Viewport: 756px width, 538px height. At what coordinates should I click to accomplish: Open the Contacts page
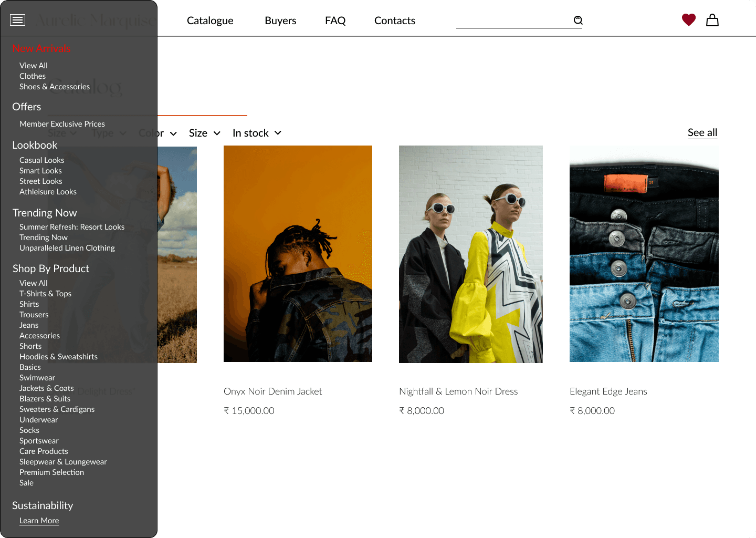pyautogui.click(x=395, y=20)
